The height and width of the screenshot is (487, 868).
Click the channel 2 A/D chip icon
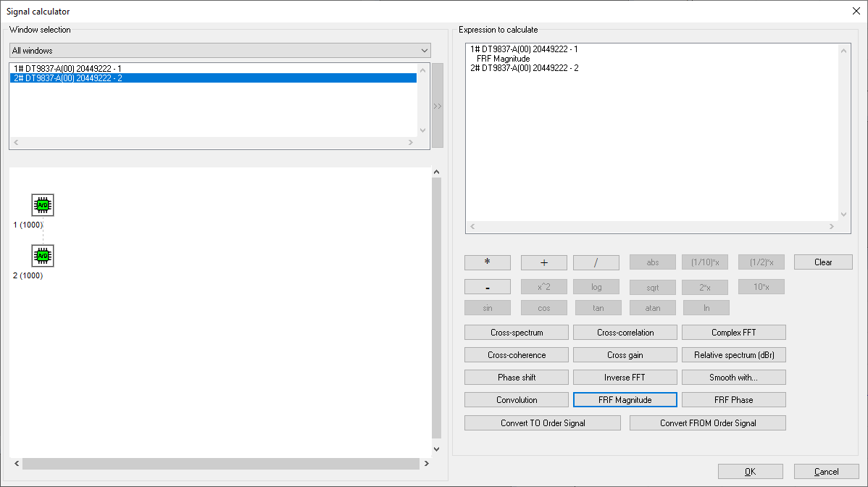pos(43,256)
